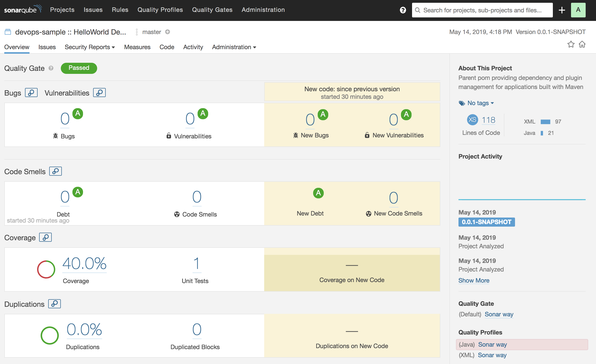
Task: Toggle the Quality Gate passed status
Action: coord(79,68)
